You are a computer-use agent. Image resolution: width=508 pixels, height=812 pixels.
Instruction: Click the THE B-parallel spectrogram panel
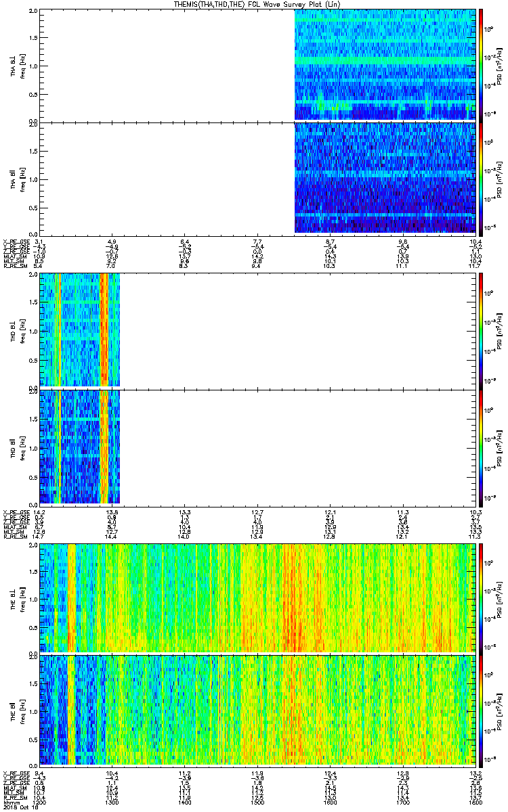[257, 710]
